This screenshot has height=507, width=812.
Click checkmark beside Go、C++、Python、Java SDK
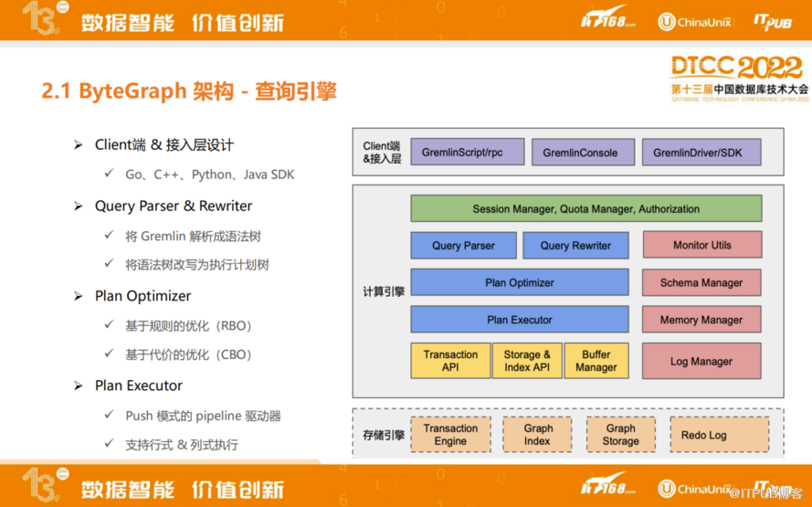coord(109,174)
